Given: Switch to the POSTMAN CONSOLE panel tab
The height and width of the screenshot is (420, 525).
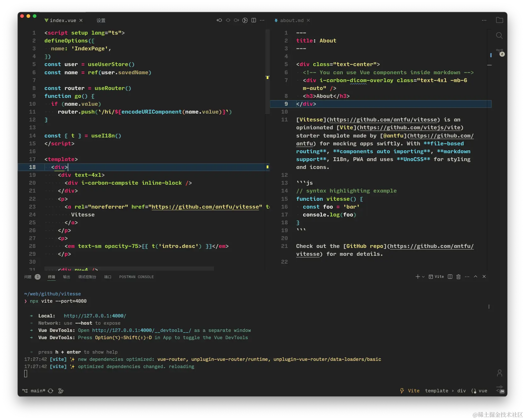Looking at the screenshot, I should 136,277.
